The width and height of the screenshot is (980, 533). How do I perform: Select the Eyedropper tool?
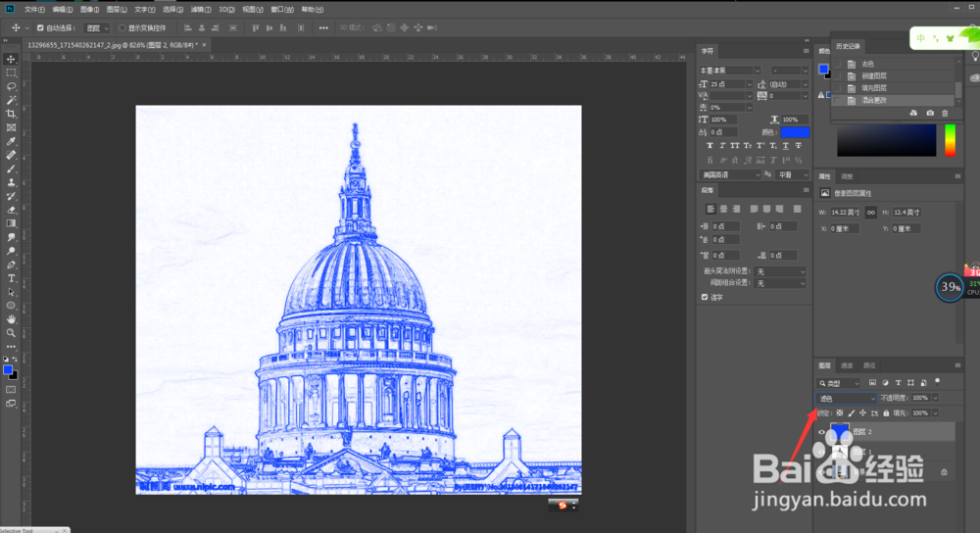pos(11,141)
